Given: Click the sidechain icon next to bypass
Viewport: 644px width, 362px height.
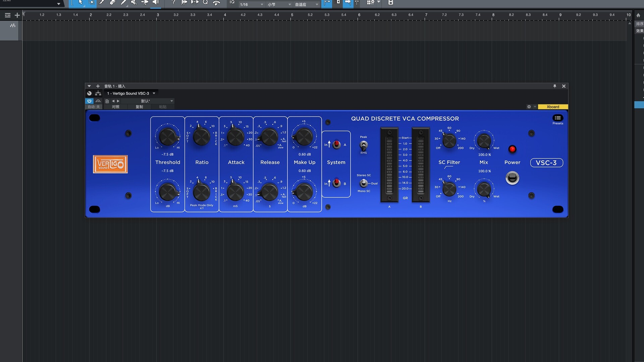Looking at the screenshot, I should click(x=98, y=101).
